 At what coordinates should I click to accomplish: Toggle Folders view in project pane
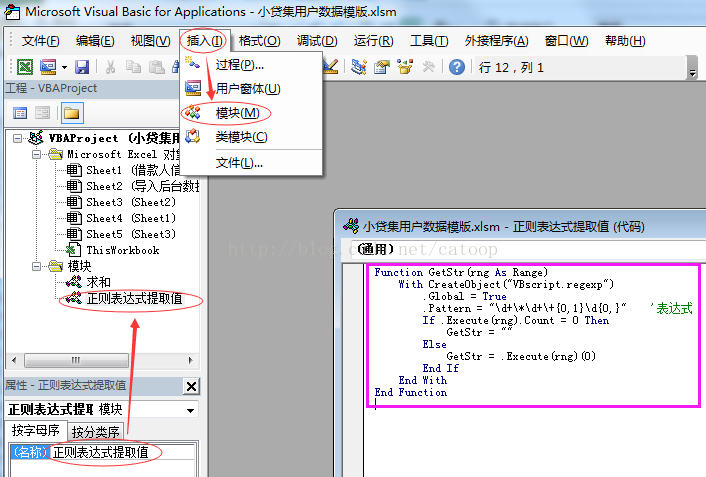(x=72, y=113)
